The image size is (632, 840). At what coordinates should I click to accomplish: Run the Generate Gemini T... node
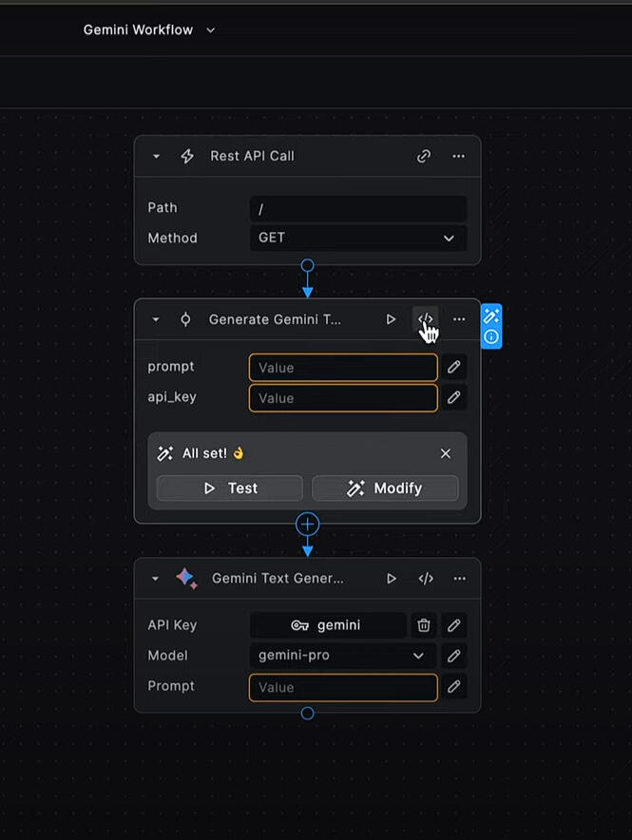pyautogui.click(x=391, y=319)
